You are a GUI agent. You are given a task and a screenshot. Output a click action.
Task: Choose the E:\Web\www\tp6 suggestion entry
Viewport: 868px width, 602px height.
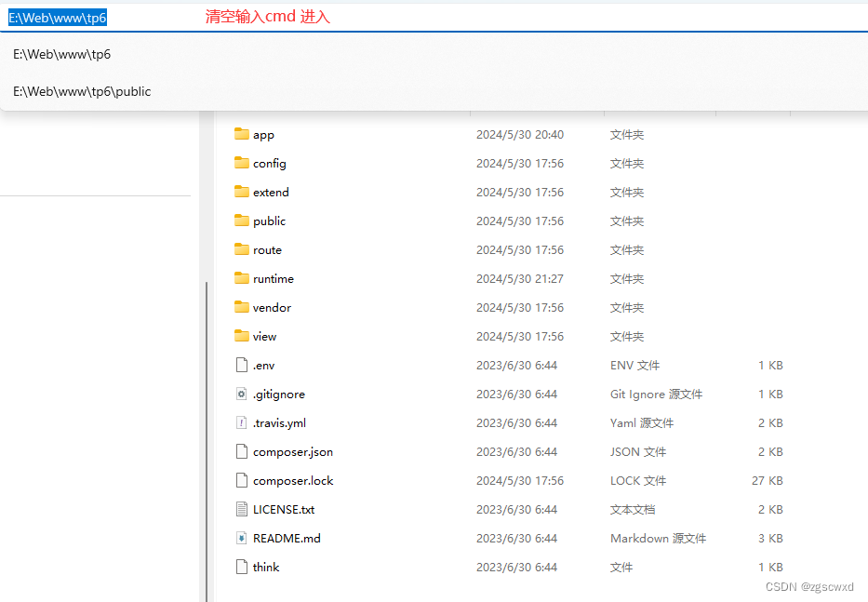pos(61,54)
